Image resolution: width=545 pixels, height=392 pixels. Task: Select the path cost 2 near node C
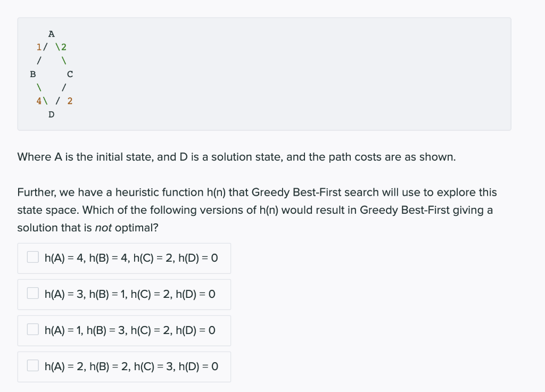pos(64,47)
